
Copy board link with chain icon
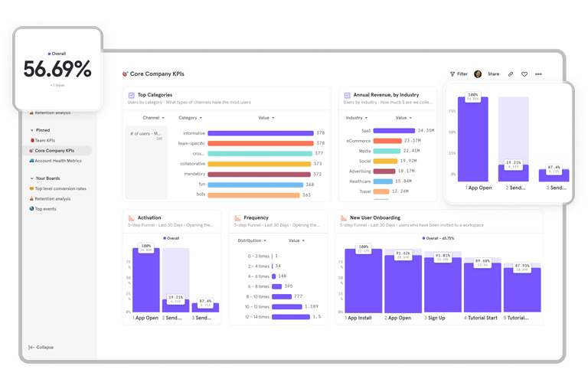pyautogui.click(x=511, y=74)
